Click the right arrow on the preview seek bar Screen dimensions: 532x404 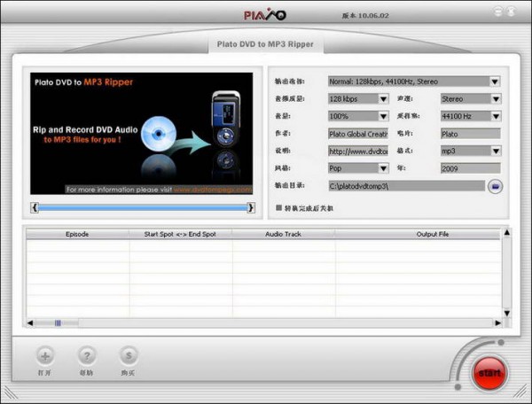[251, 208]
